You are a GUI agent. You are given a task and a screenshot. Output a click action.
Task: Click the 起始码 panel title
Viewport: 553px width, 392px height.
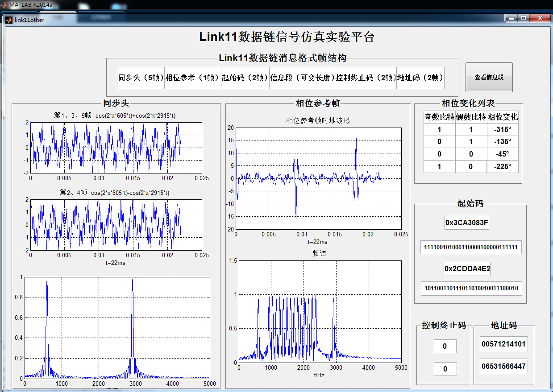[470, 204]
